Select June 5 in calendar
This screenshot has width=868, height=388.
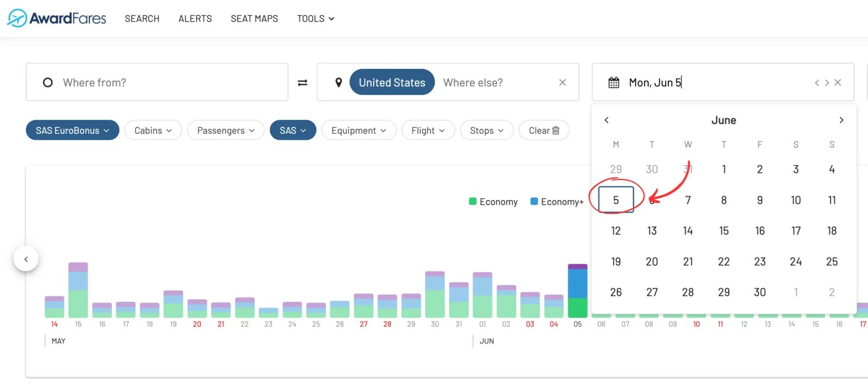(x=616, y=200)
